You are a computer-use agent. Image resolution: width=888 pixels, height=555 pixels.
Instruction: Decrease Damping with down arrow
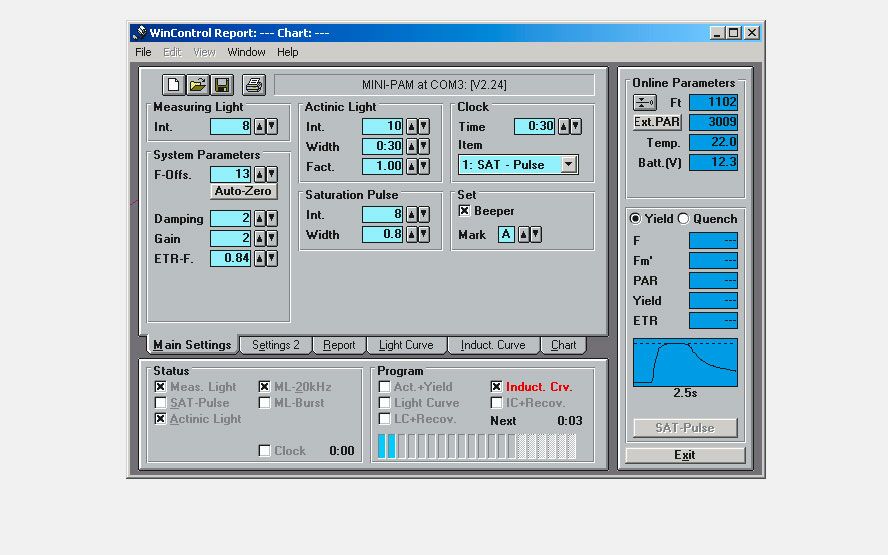(272, 218)
